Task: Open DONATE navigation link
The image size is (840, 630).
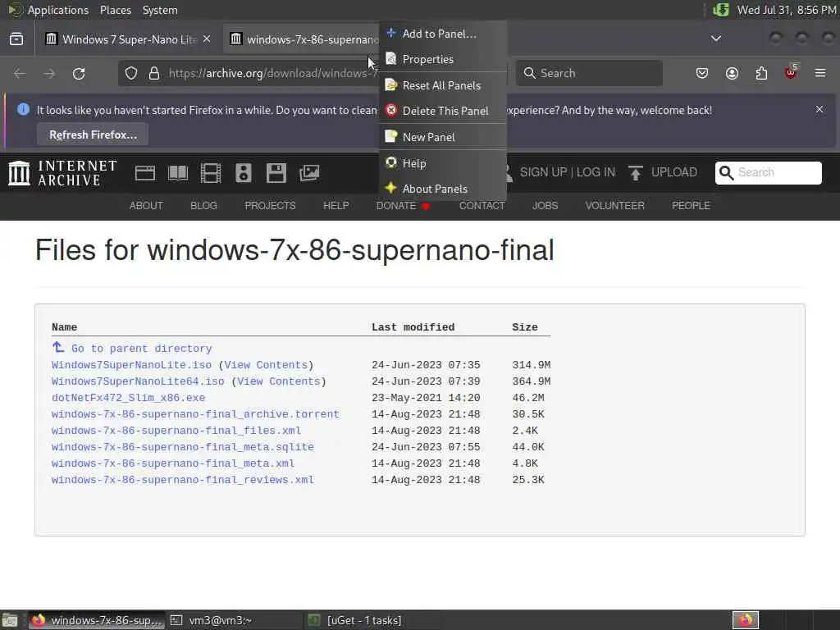Action: (396, 206)
